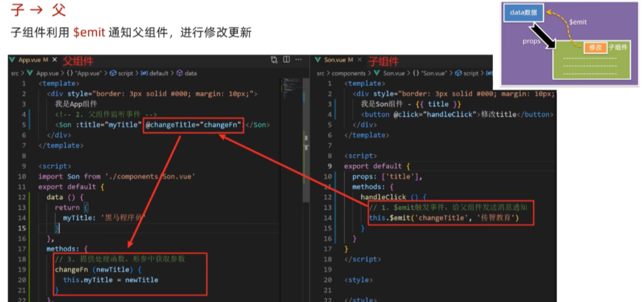Click line number 5 in App.vue
This screenshot has height=302, width=644.
(x=24, y=125)
